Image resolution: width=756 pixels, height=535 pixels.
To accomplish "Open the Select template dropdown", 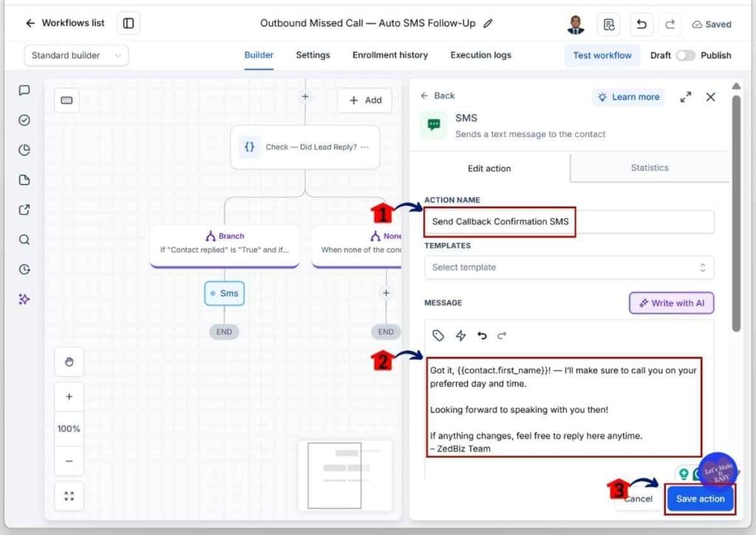I will tap(569, 267).
